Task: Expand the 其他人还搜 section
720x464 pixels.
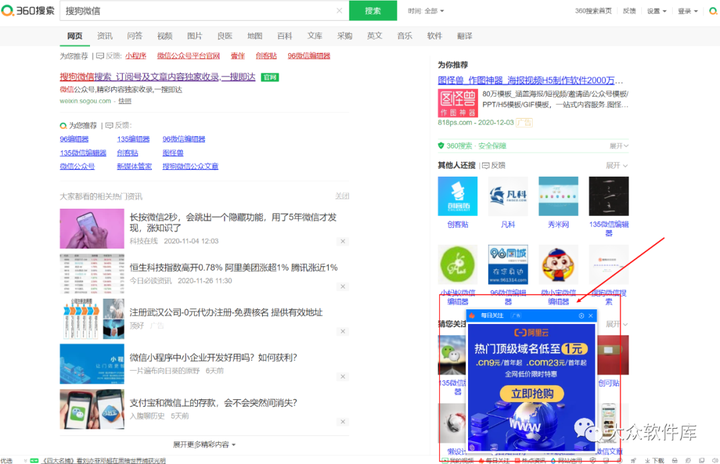Action: 617,165
